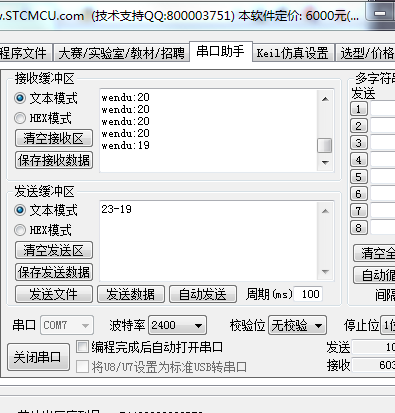Click the last received line wendu:19
This screenshot has height=413, width=395.
coord(126,145)
